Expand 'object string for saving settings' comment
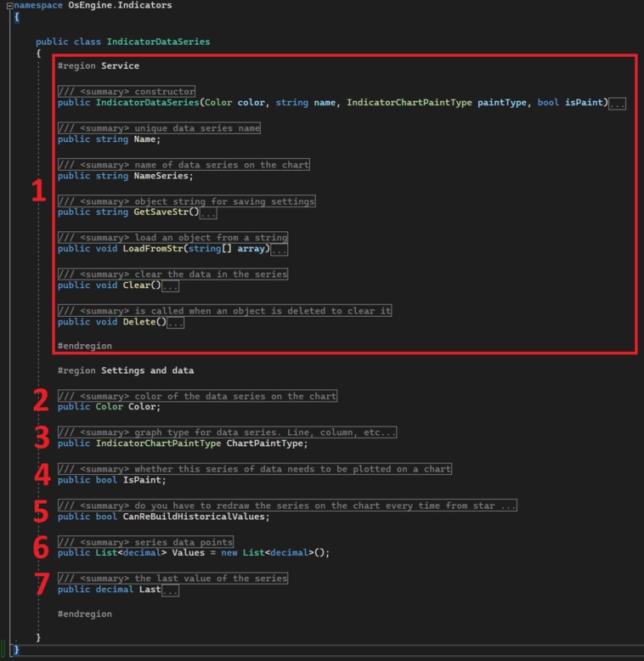 click(186, 201)
